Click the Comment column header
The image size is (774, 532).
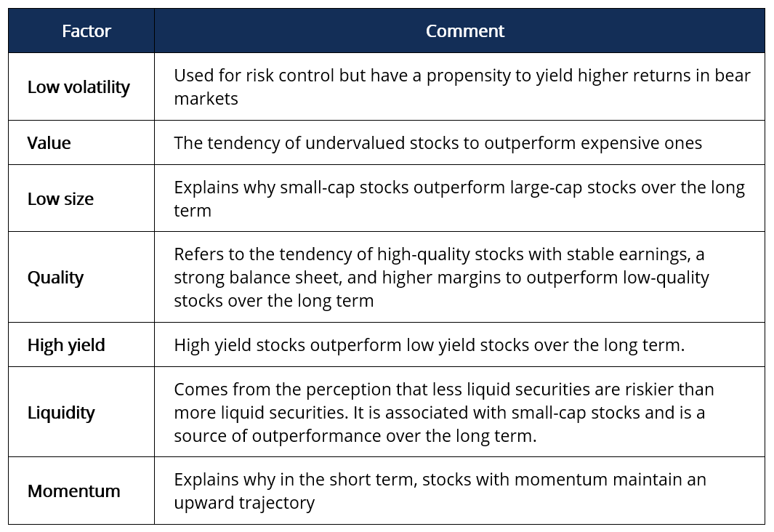(x=459, y=31)
